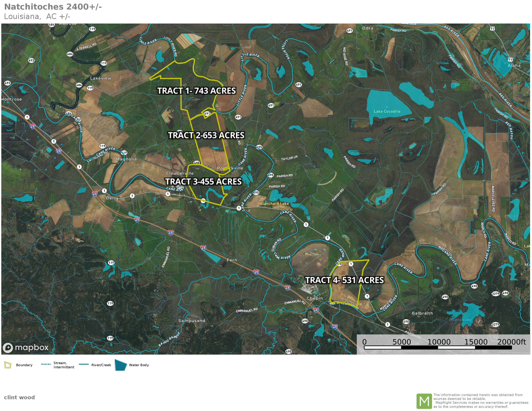The height and width of the screenshot is (411, 532).
Task: Click the Highway 3279 shield near Galbraith
Action: coord(495,325)
